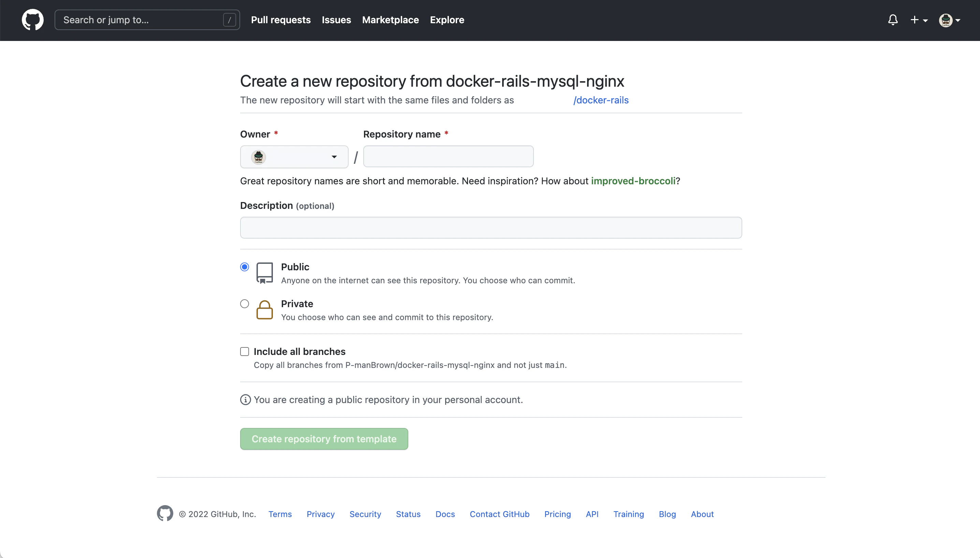Use the suggested name improved-broccoli
This screenshot has height=558, width=980.
(633, 181)
